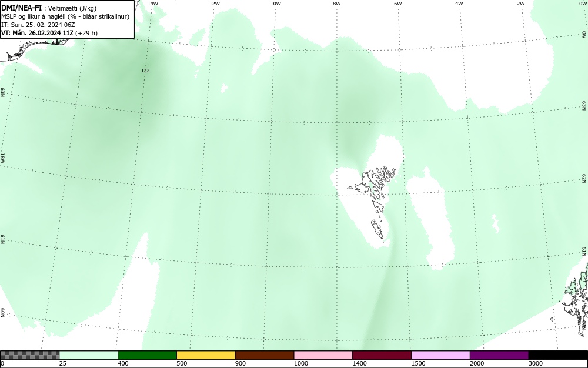Pick the dark maroon 1400–1500 legend swatch

pos(382,355)
